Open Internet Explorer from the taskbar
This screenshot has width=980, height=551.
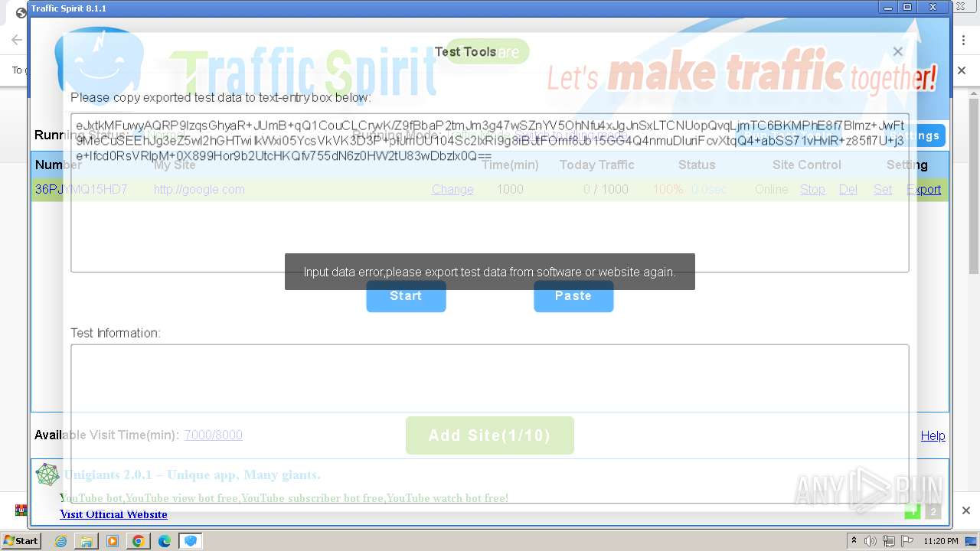[61, 541]
